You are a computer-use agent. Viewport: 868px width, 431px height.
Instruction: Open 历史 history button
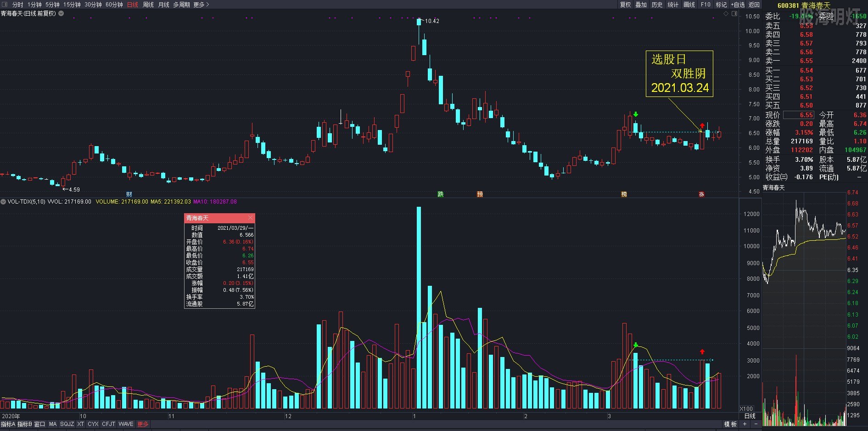click(657, 5)
